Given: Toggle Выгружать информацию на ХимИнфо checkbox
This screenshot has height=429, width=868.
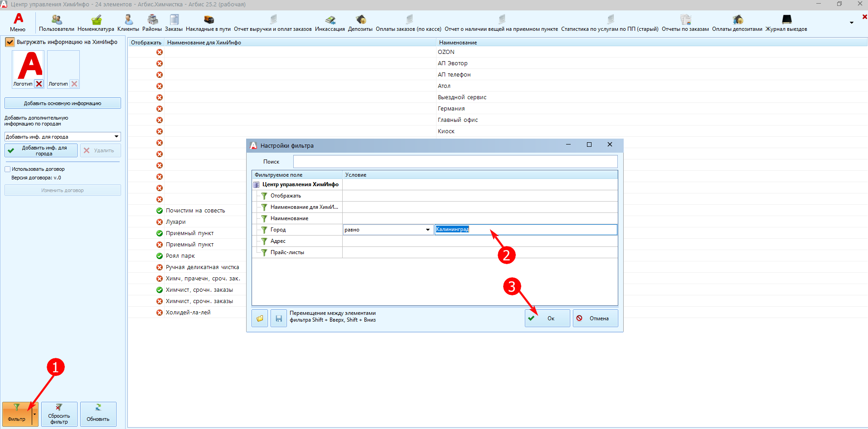Looking at the screenshot, I should click(x=10, y=42).
